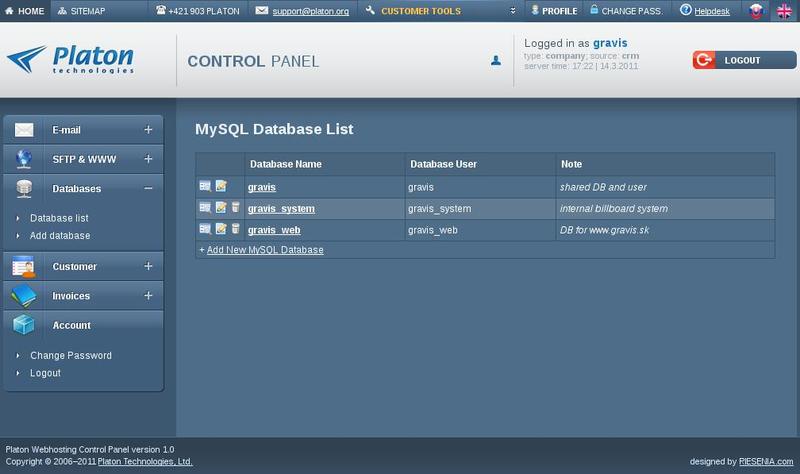800x474 pixels.
Task: Click the Account cube icon
Action: pos(23,325)
